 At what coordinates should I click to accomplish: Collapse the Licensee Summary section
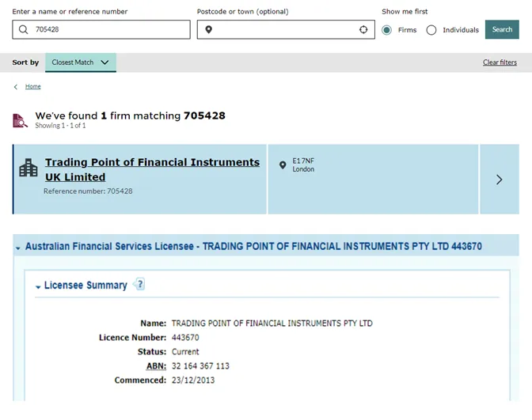pyautogui.click(x=38, y=287)
